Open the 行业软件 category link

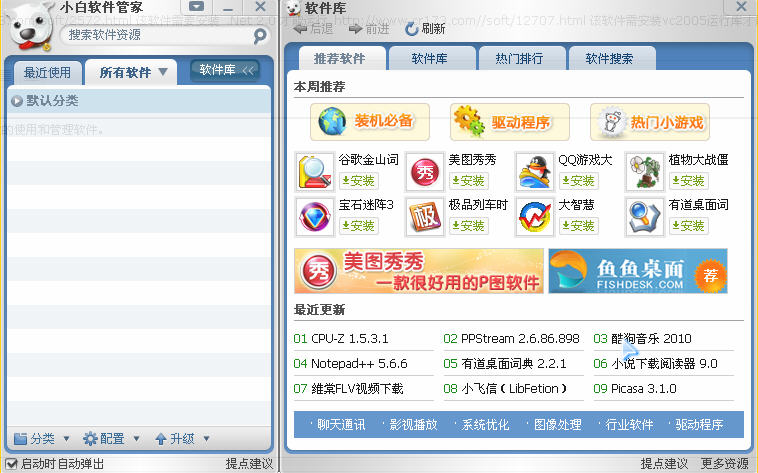[629, 425]
